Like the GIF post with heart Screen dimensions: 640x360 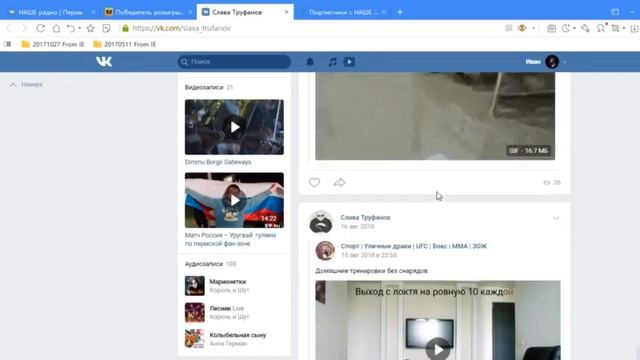pos(314,182)
